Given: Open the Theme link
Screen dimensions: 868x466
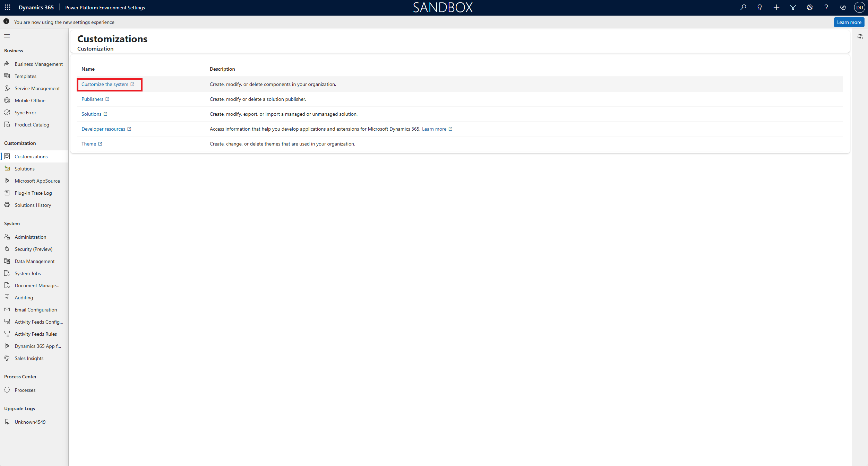Looking at the screenshot, I should (x=89, y=144).
